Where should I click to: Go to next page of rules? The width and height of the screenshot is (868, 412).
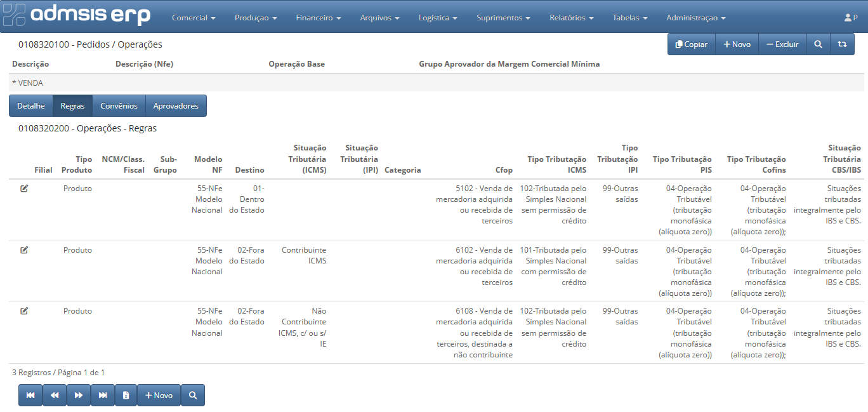point(78,395)
